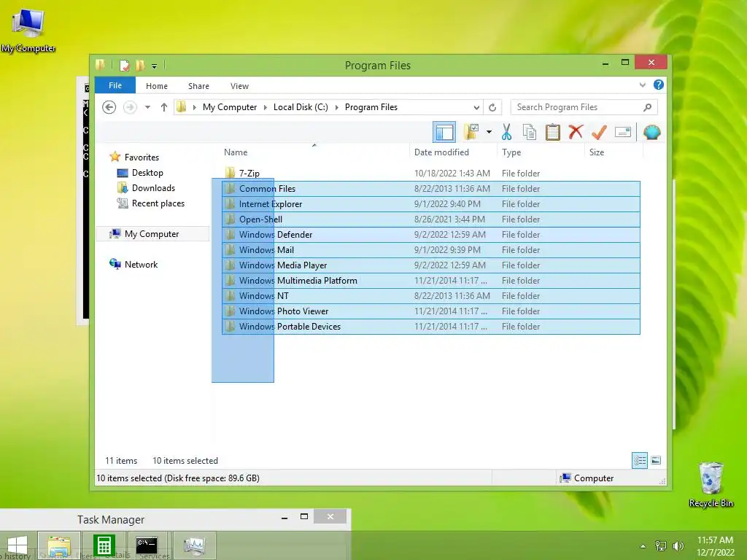
Task: Click the Copy toolbar icon
Action: tap(530, 132)
